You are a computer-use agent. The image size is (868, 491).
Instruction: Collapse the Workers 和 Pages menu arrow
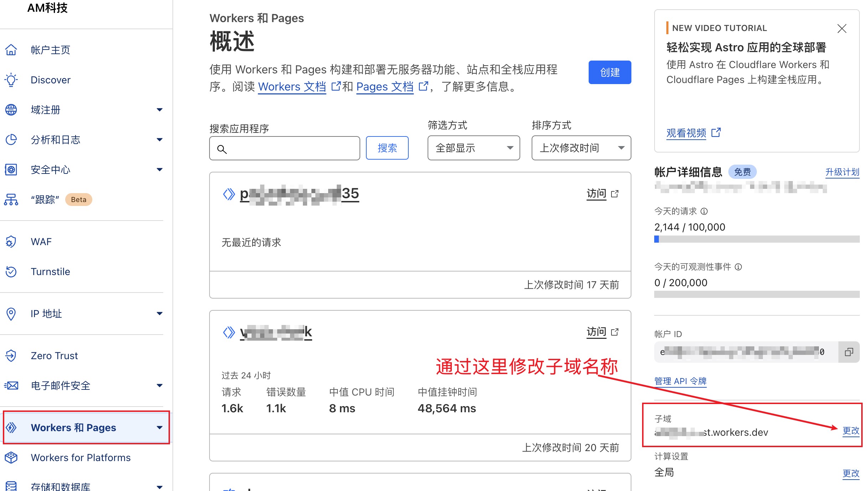159,428
